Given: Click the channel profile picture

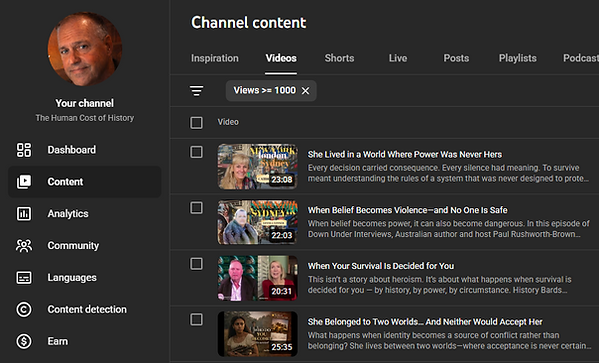Looking at the screenshot, I should click(x=85, y=49).
